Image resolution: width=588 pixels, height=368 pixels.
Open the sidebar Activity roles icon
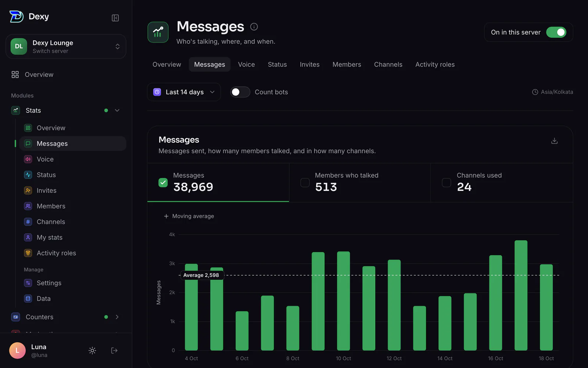[28, 253]
